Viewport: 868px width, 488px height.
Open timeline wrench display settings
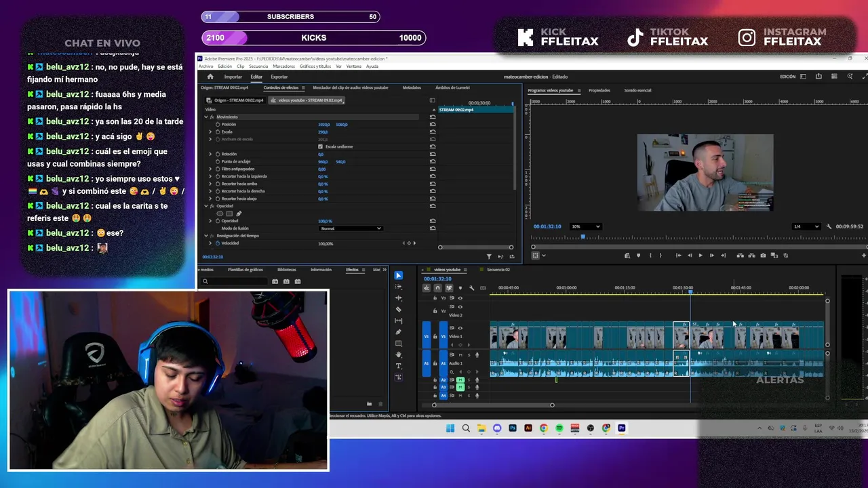coord(472,288)
